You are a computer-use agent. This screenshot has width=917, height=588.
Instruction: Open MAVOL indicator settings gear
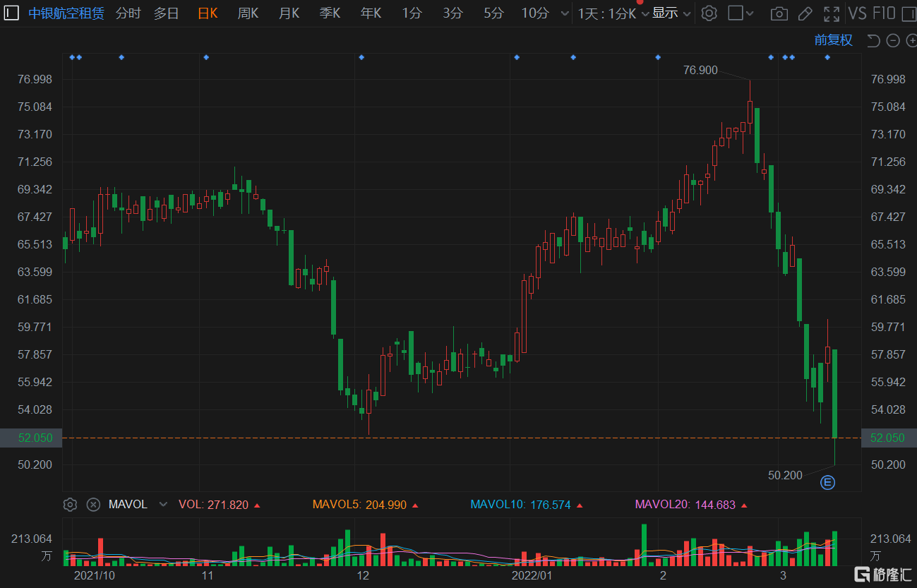[x=70, y=505]
